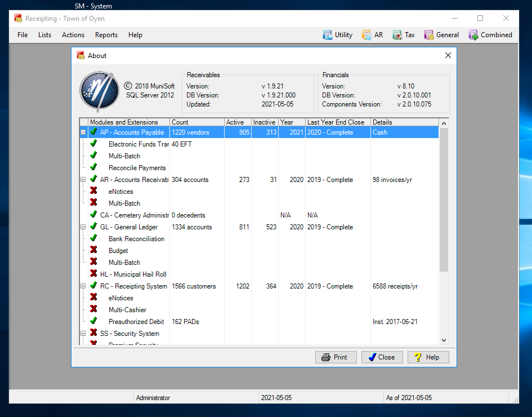Open the Tax module icon
Viewport: 532px width, 417px height.
397,35
